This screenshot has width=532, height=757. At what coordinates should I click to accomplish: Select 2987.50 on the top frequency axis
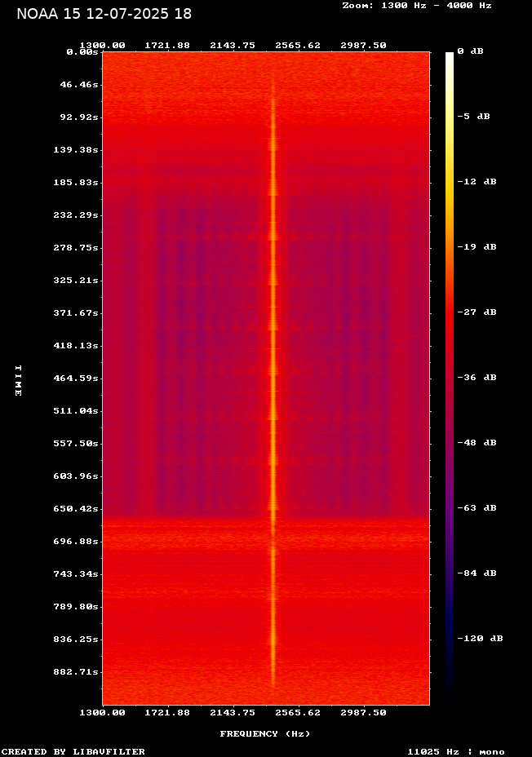pyautogui.click(x=364, y=46)
